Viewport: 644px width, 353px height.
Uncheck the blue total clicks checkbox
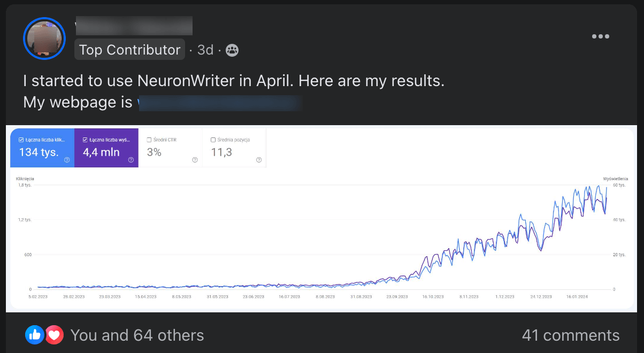click(x=21, y=140)
